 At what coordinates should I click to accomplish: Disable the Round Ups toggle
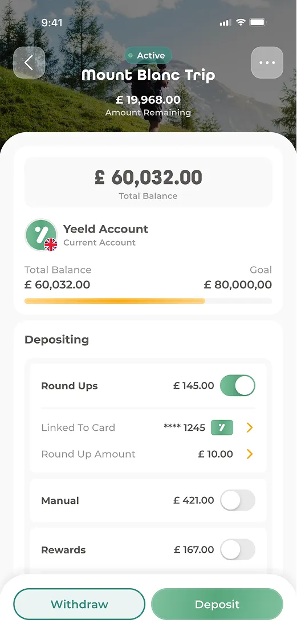pos(238,385)
